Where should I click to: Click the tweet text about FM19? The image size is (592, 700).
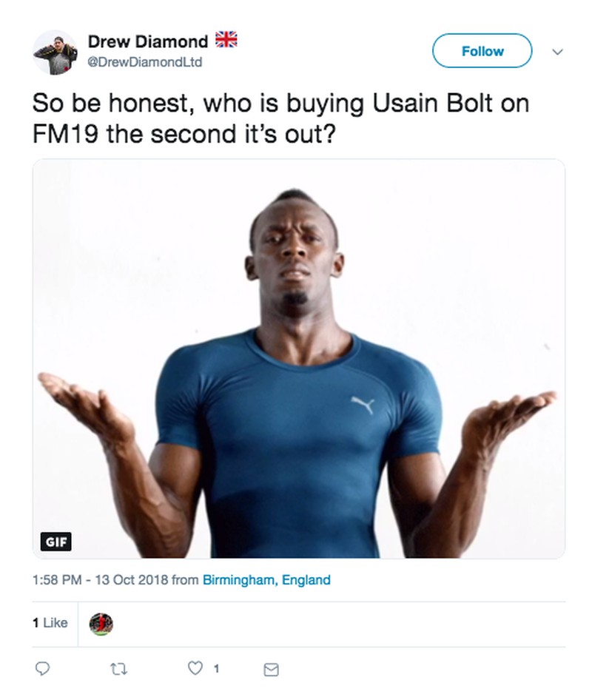[280, 118]
